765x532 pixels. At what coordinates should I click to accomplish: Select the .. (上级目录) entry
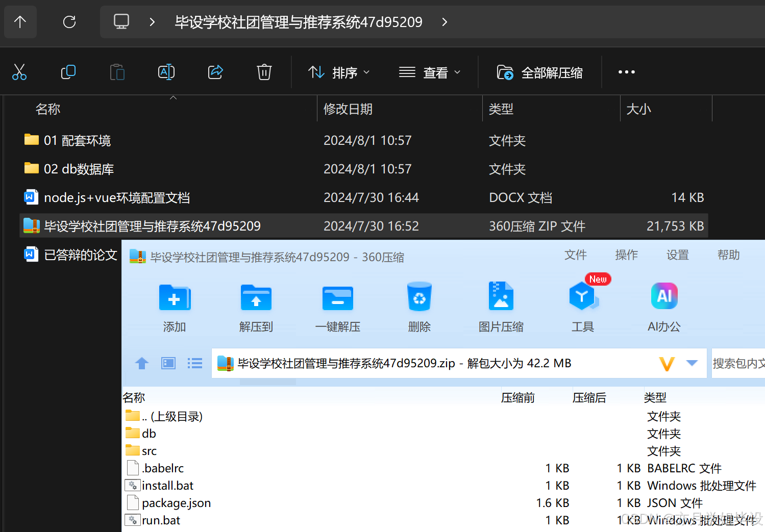pos(164,416)
